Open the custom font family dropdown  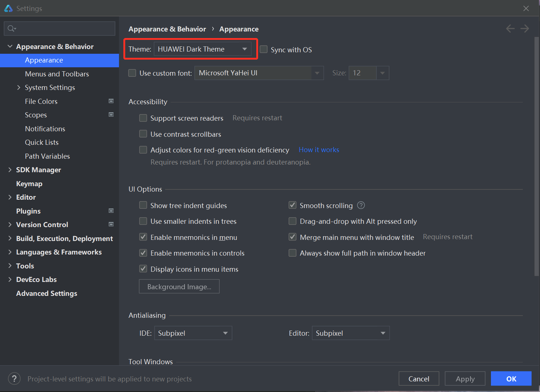[x=259, y=73]
